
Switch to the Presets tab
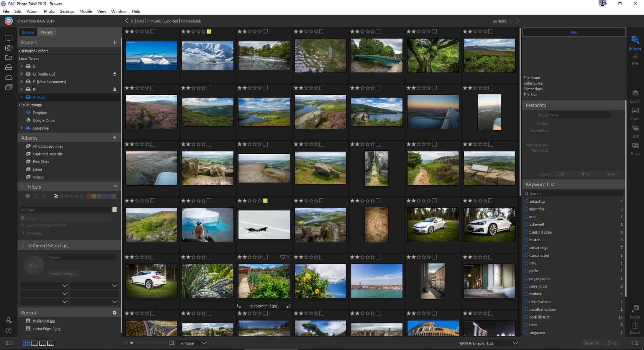(47, 32)
